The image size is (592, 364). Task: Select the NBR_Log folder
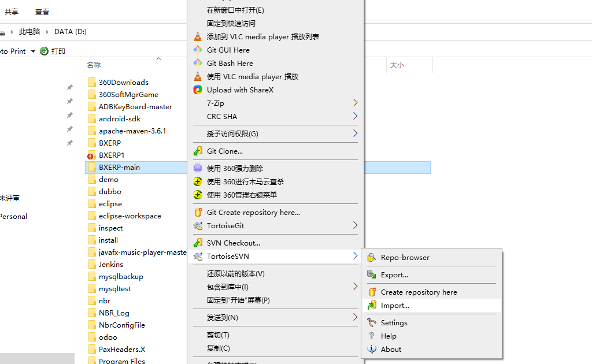[114, 313]
